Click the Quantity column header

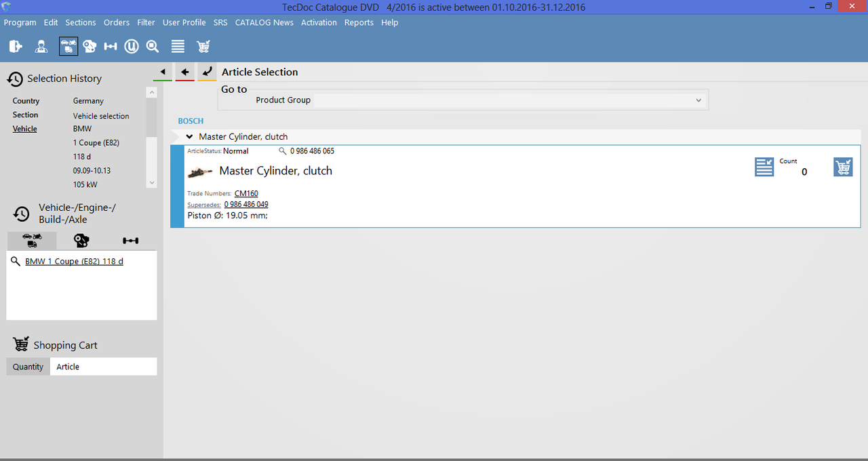pyautogui.click(x=28, y=367)
